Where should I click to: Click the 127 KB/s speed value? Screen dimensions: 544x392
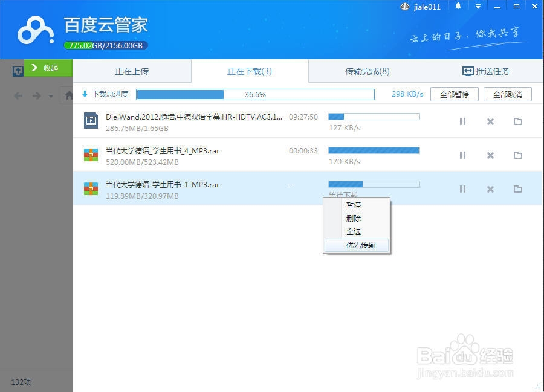(x=345, y=128)
